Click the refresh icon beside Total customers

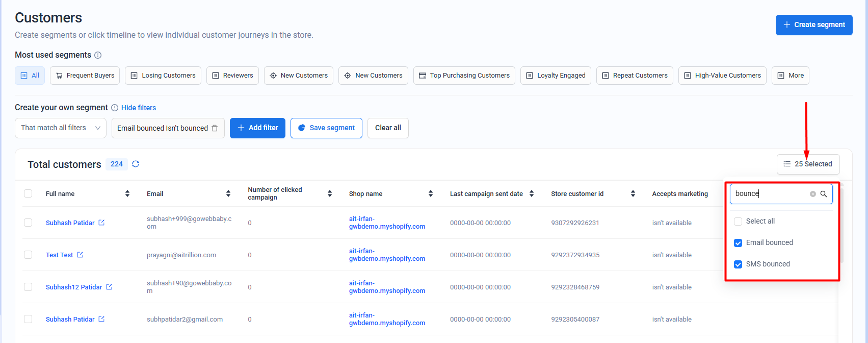[x=136, y=164]
